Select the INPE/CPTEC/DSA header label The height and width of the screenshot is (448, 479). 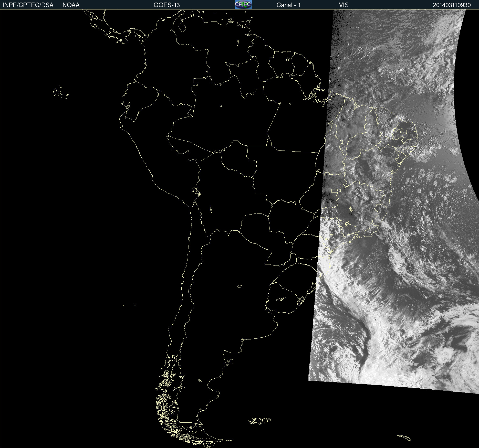[28, 5]
